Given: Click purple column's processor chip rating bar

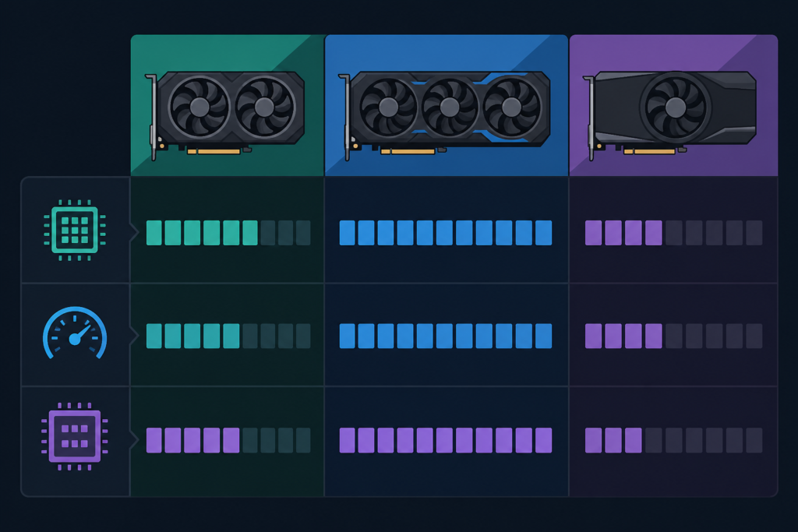Looking at the screenshot, I should click(x=674, y=233).
